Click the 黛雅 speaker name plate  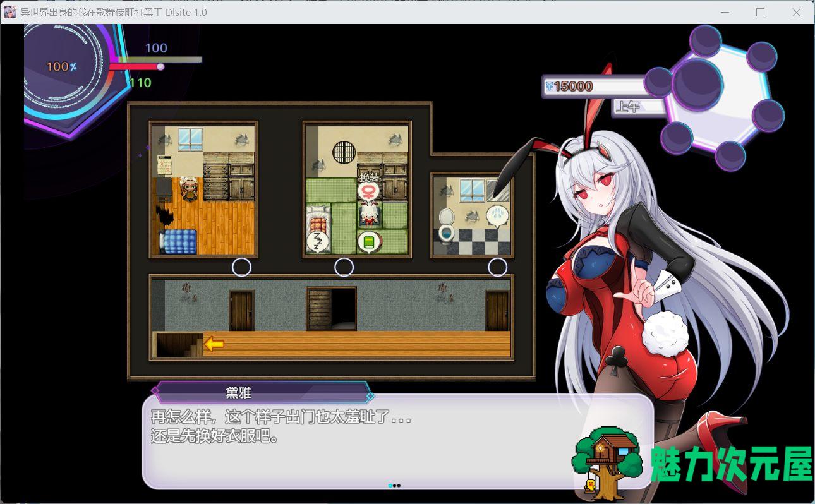[263, 393]
